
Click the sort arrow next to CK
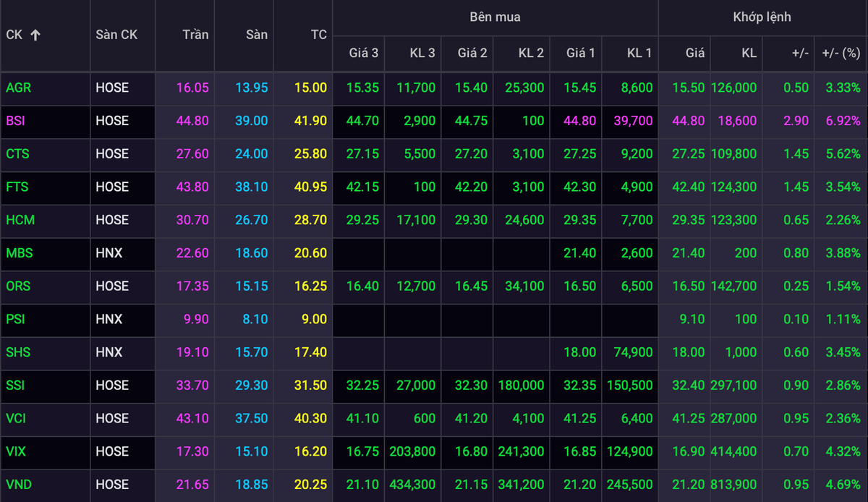pyautogui.click(x=35, y=35)
